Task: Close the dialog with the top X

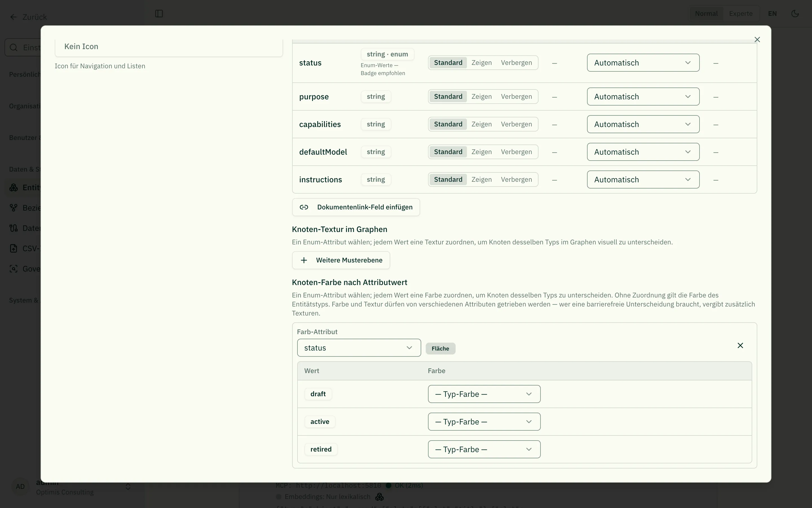Action: click(757, 40)
